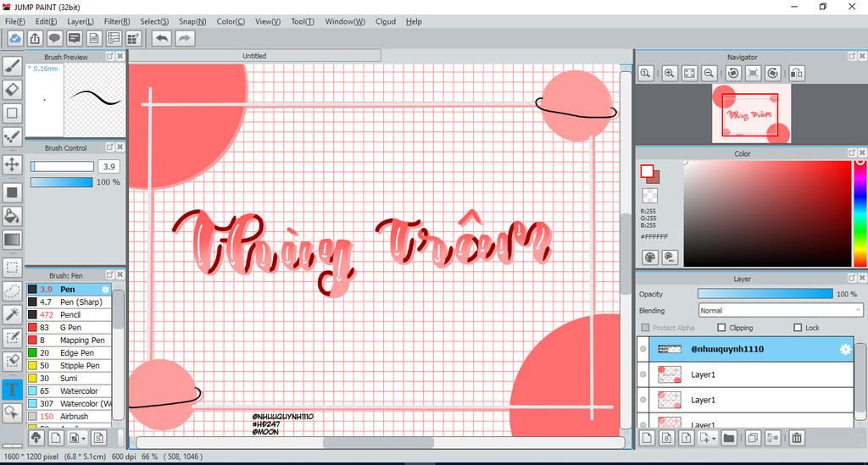Rotate canvas right in Navigator
Image resolution: width=868 pixels, height=465 pixels.
tap(773, 73)
